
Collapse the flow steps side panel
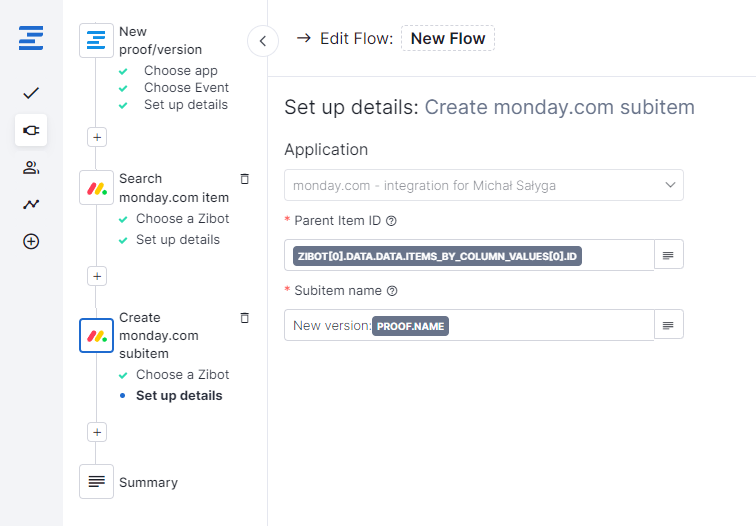262,41
